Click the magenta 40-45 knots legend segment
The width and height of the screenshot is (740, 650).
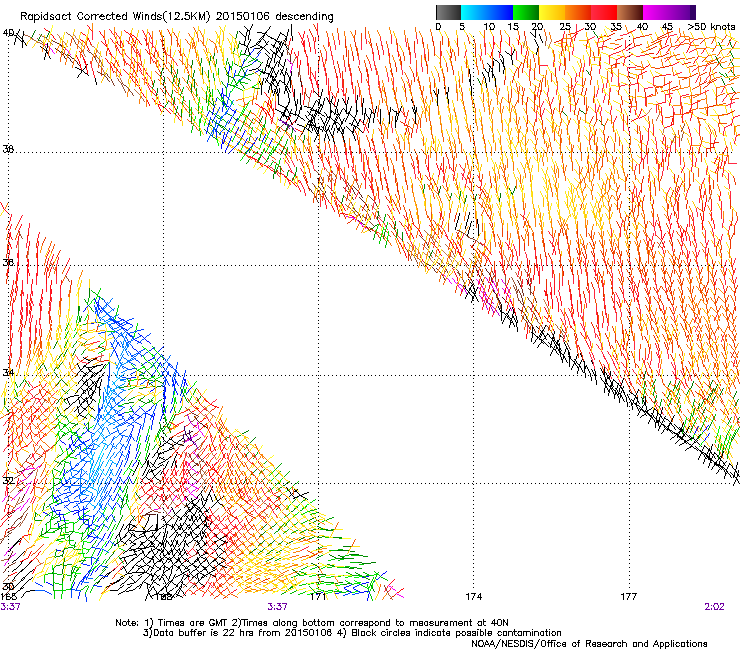coord(656,12)
